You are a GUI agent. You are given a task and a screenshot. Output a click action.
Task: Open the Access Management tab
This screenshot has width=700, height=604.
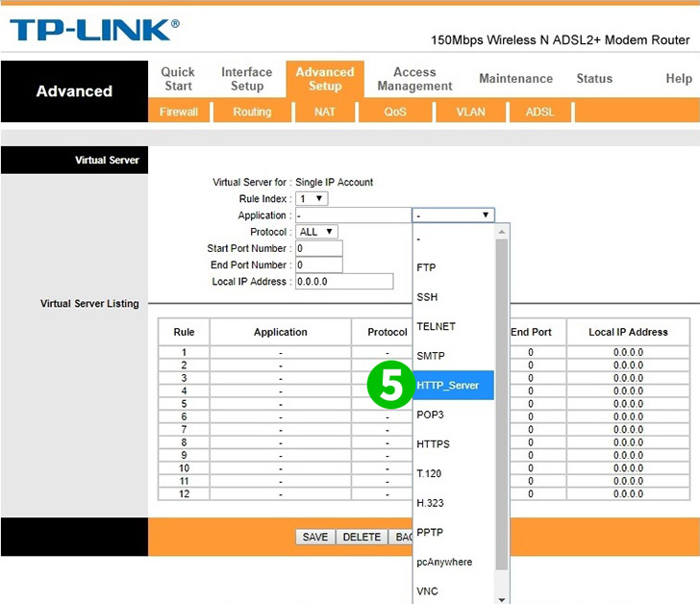coord(414,79)
